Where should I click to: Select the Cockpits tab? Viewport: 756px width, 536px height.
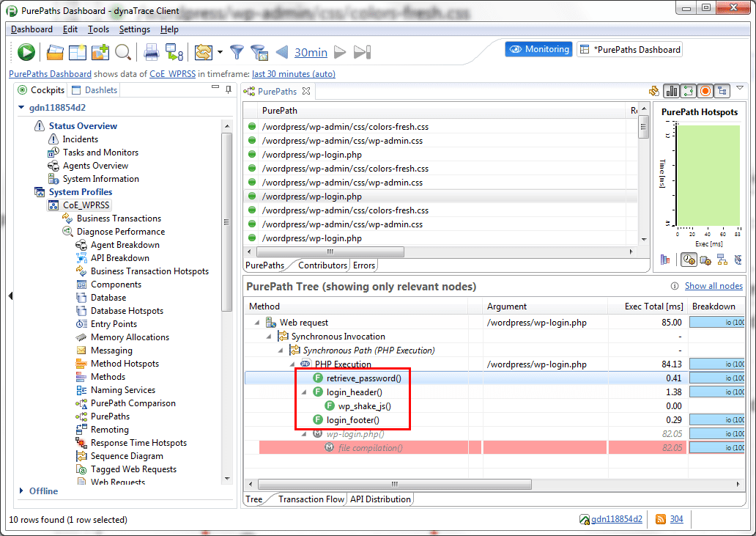coord(40,90)
